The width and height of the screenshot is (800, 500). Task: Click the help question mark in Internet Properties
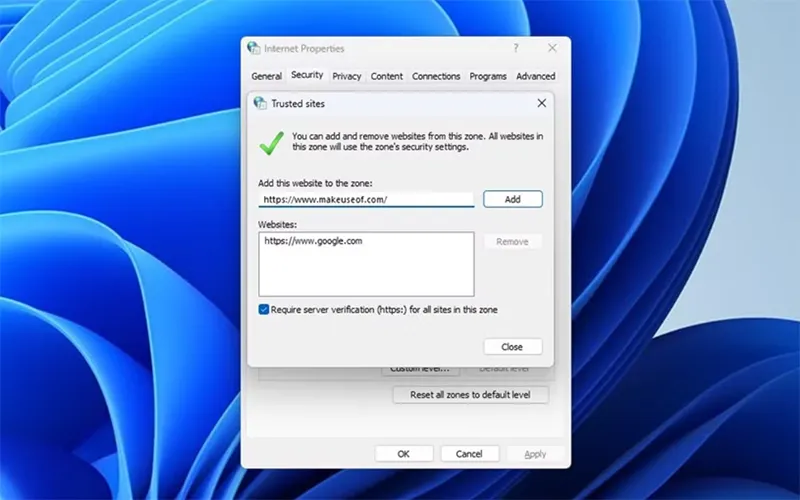pyautogui.click(x=516, y=48)
